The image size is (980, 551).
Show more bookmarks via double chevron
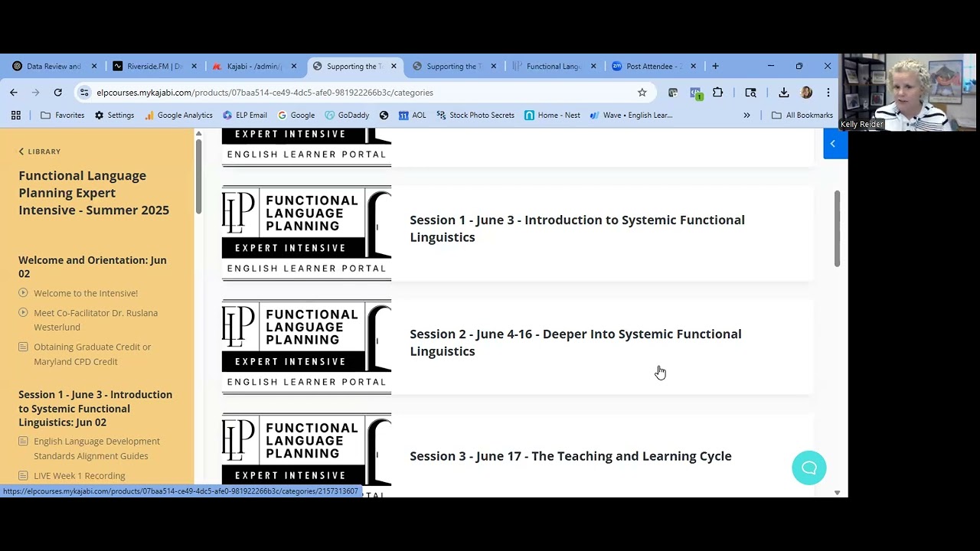(746, 116)
